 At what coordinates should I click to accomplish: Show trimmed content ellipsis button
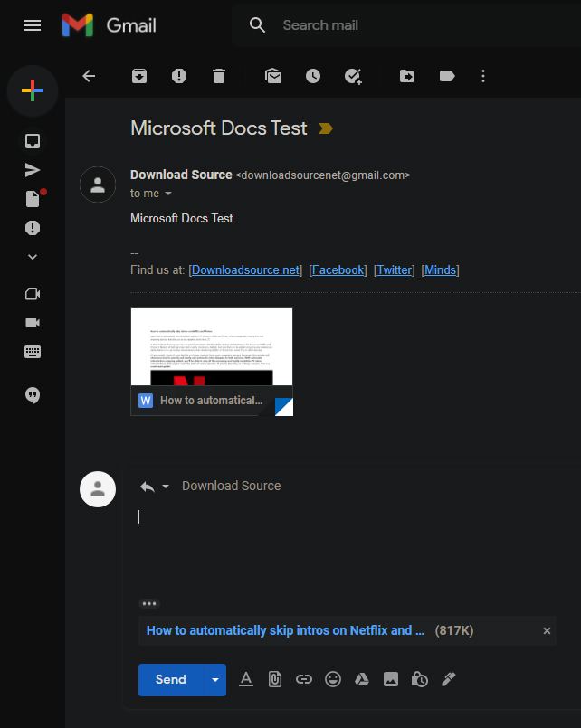pos(149,603)
